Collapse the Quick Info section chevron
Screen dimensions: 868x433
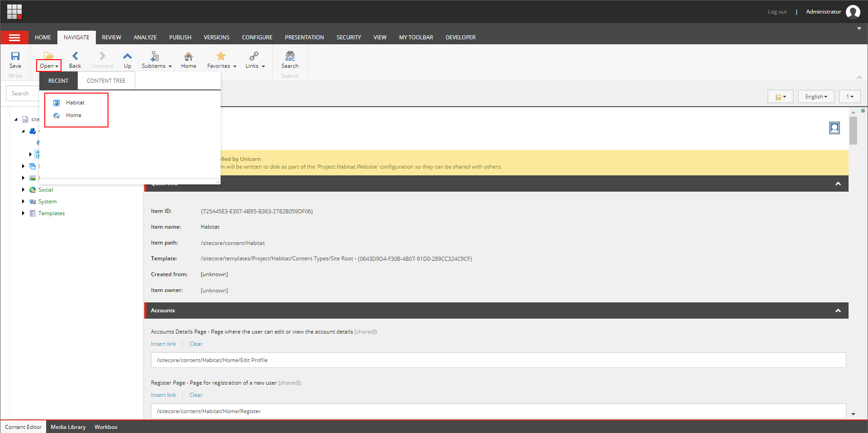pyautogui.click(x=838, y=184)
